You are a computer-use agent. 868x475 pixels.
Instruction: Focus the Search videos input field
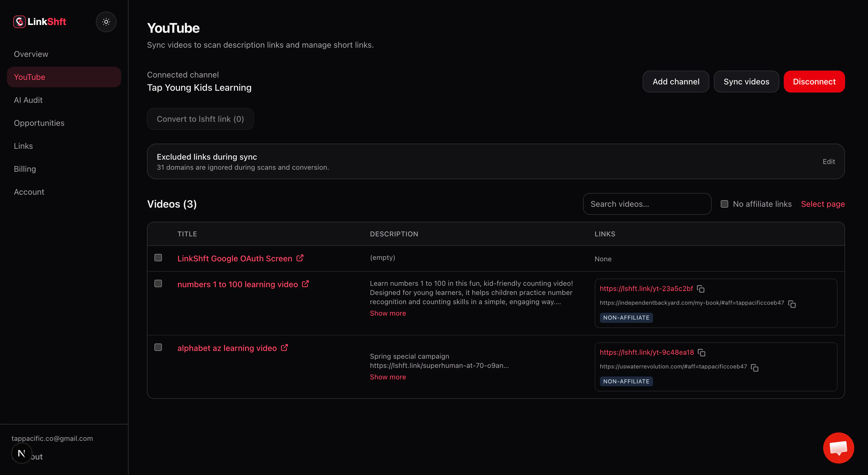[x=647, y=204]
